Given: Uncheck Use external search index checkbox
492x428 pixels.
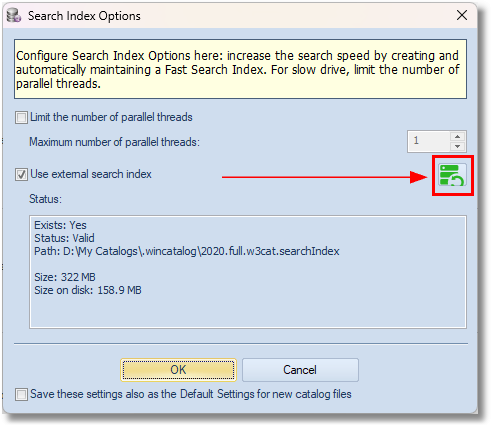Looking at the screenshot, I should (x=21, y=175).
